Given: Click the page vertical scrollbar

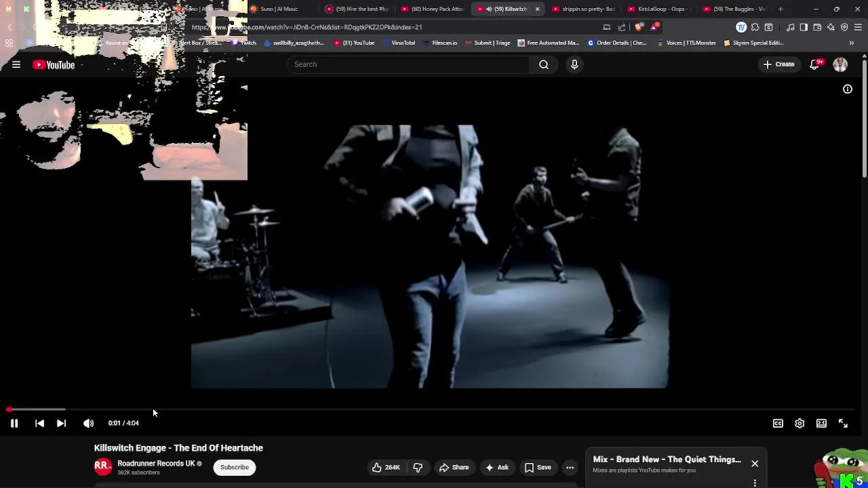Looking at the screenshot, I should (x=865, y=119).
